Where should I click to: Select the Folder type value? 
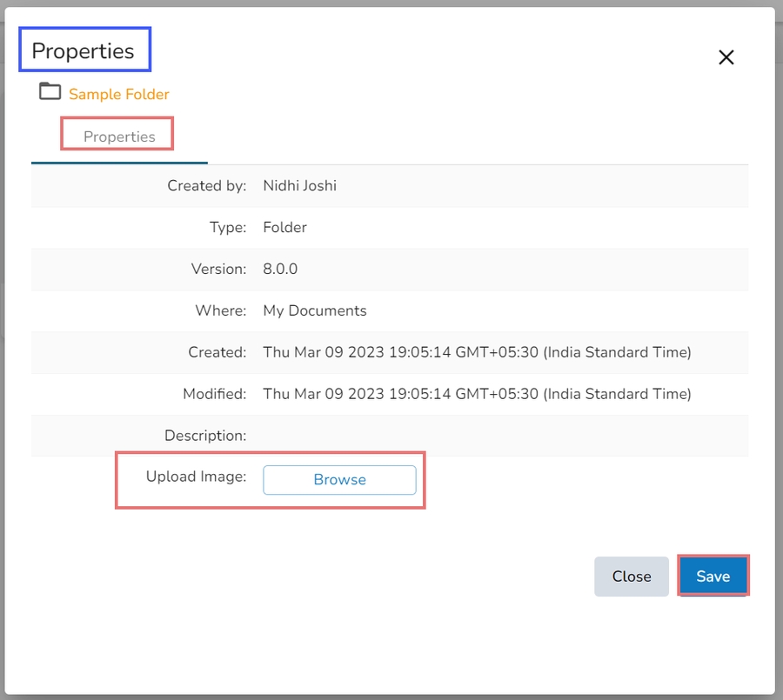(284, 227)
